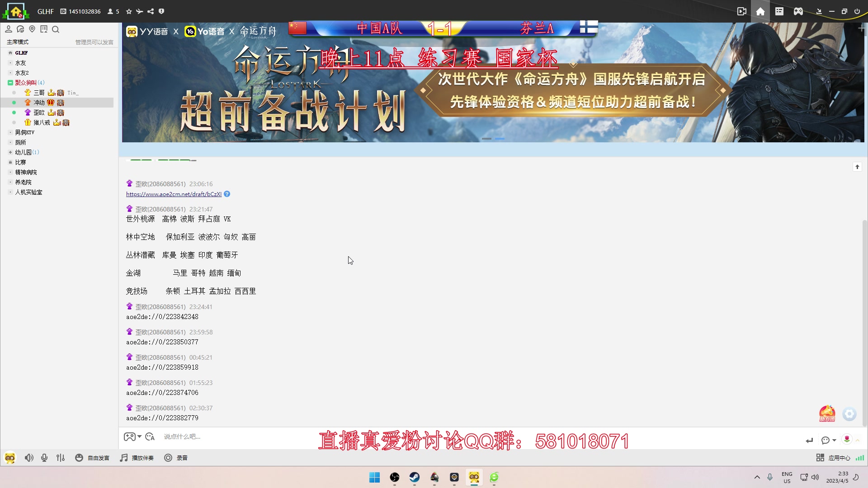Click the second banner page indicator
This screenshot has width=868, height=488.
tap(500, 139)
